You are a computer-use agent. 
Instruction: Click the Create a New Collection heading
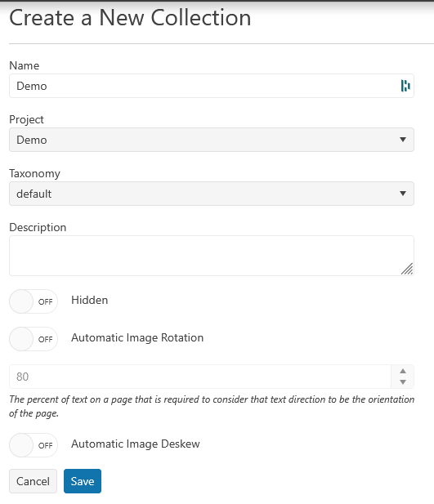[x=130, y=18]
